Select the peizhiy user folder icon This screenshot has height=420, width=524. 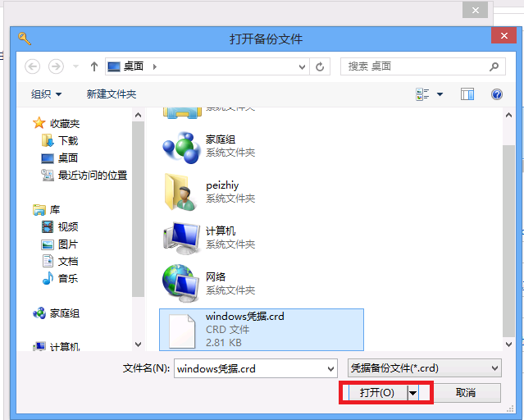pos(180,192)
